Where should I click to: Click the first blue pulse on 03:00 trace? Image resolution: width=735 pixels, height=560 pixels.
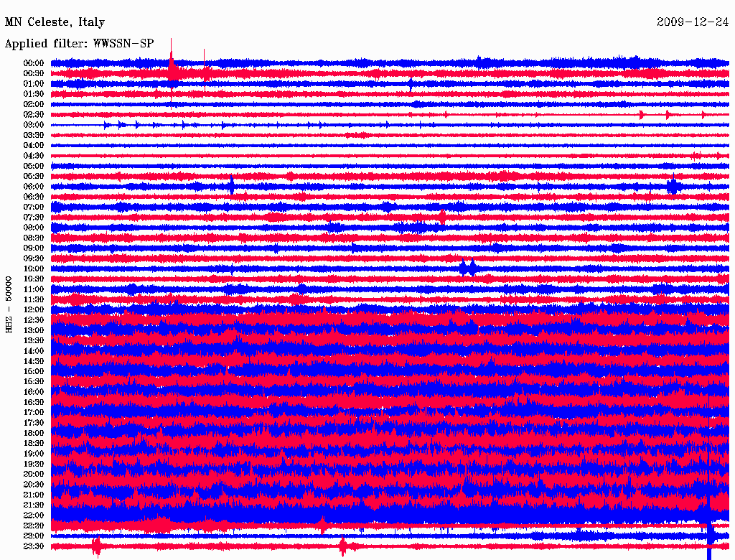point(106,125)
